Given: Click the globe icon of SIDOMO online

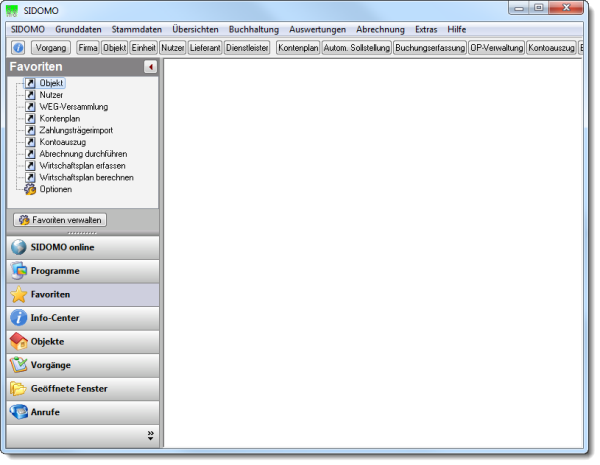Looking at the screenshot, I should click(x=18, y=247).
